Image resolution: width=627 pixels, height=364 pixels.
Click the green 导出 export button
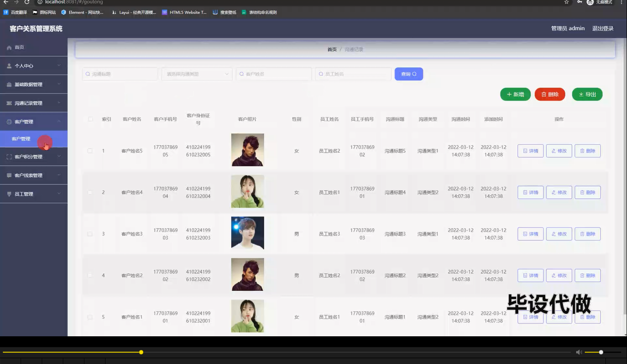point(587,94)
